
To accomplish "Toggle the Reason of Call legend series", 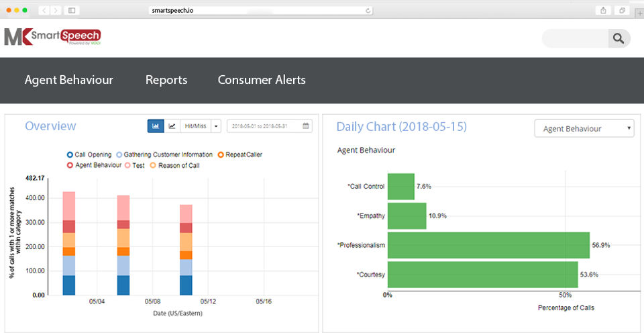I will (x=174, y=165).
